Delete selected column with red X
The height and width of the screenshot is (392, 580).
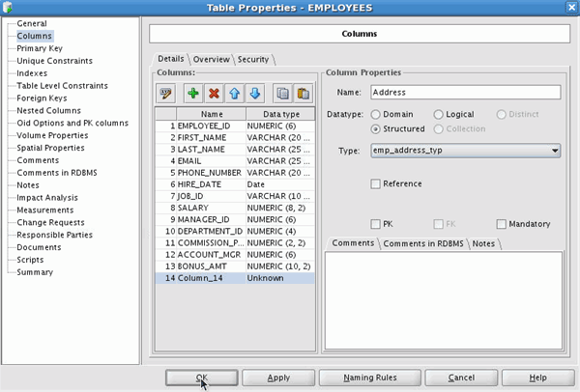[x=214, y=94]
